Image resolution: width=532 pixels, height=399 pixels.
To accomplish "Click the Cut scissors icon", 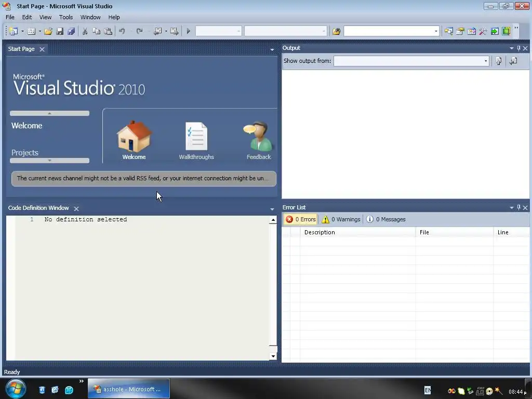I will [x=85, y=31].
